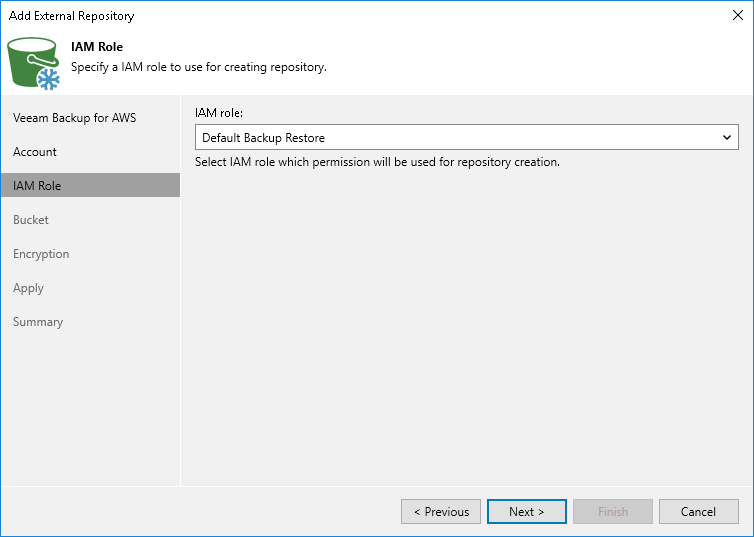Click the Default Backup Restore combo box

[x=456, y=138]
